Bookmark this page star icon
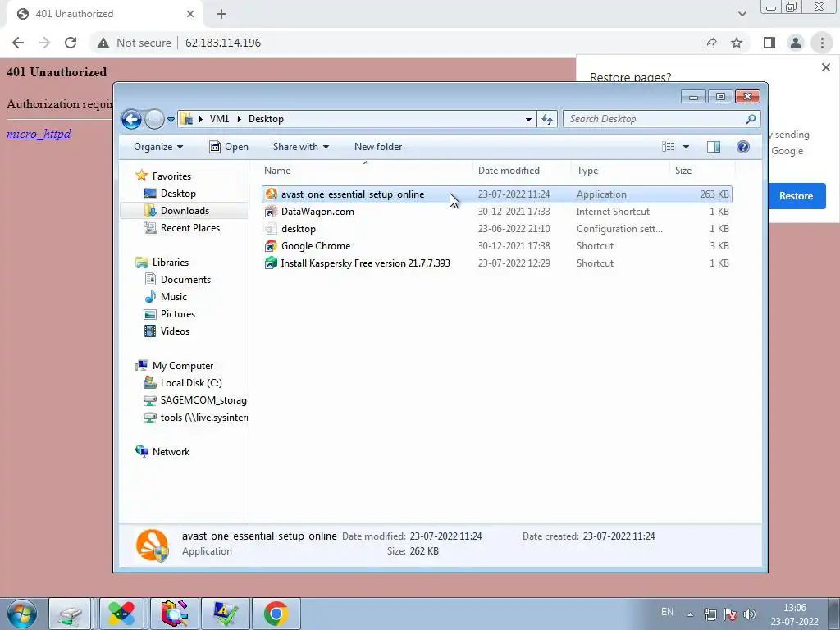Screen dimensions: 840x630 pos(737,43)
